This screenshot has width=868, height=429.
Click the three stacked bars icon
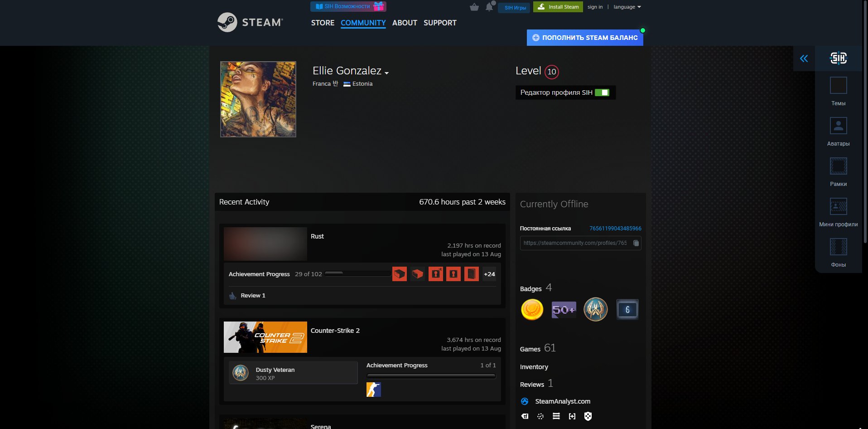click(x=556, y=416)
